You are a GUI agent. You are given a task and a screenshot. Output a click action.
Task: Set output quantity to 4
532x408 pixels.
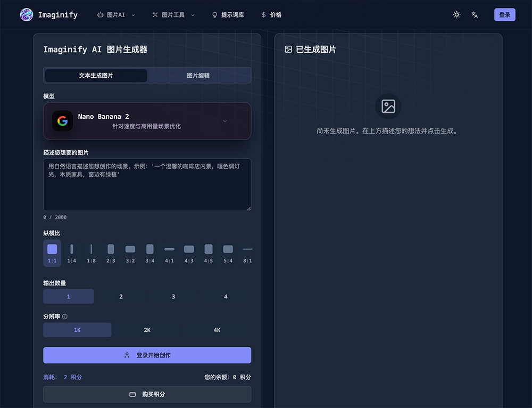(226, 296)
